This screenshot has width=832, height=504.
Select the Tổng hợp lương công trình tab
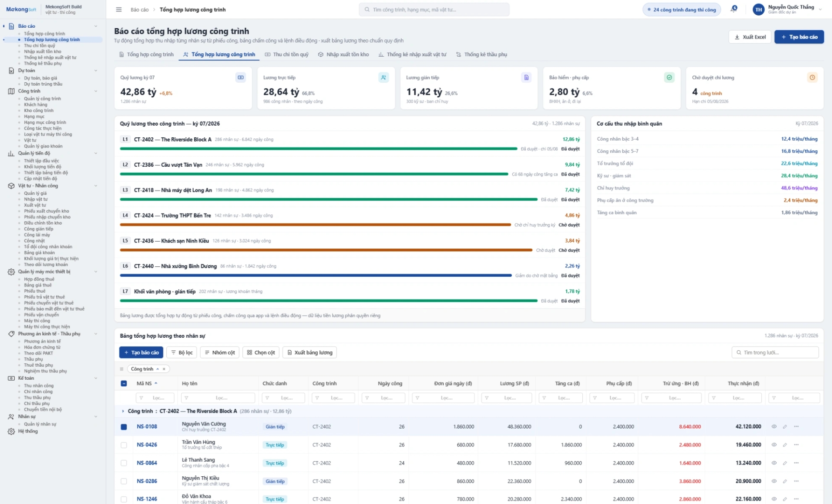(x=219, y=55)
